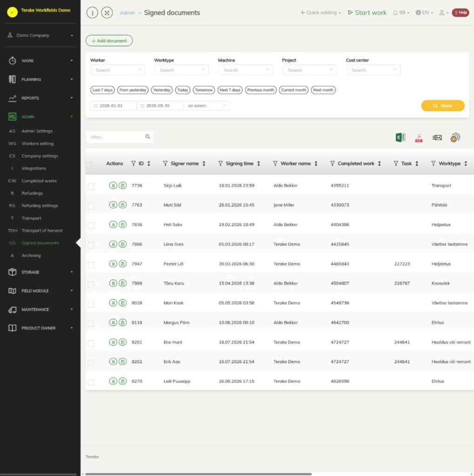Check the row for ID 7886
474x476 pixels.
point(91,245)
